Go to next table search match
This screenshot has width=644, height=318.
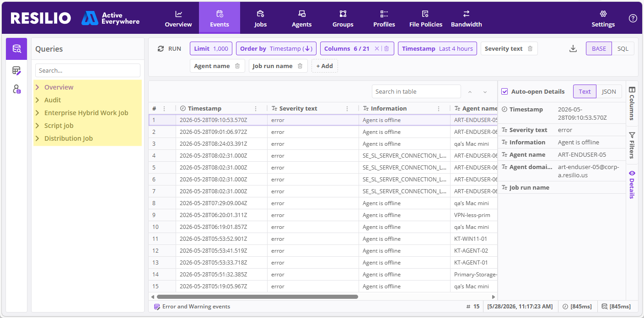point(485,92)
